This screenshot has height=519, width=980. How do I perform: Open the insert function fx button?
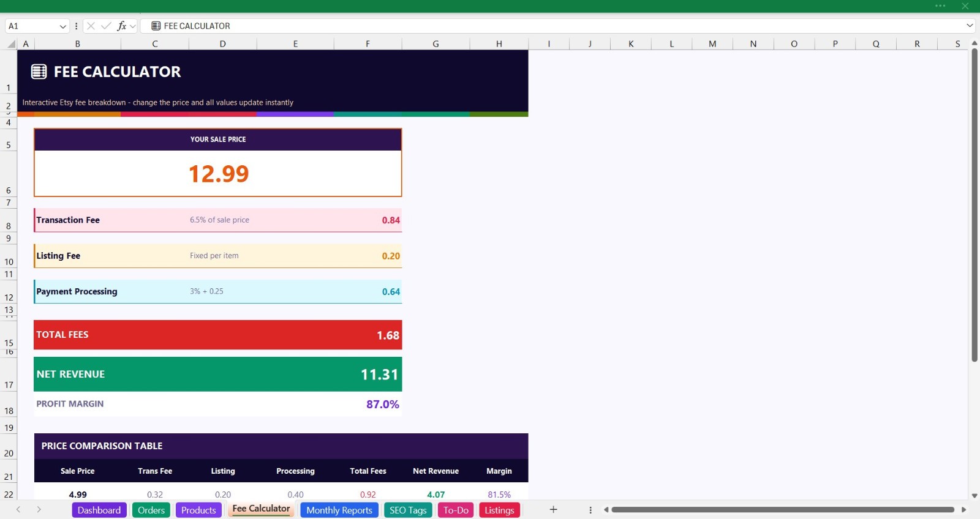(x=122, y=26)
